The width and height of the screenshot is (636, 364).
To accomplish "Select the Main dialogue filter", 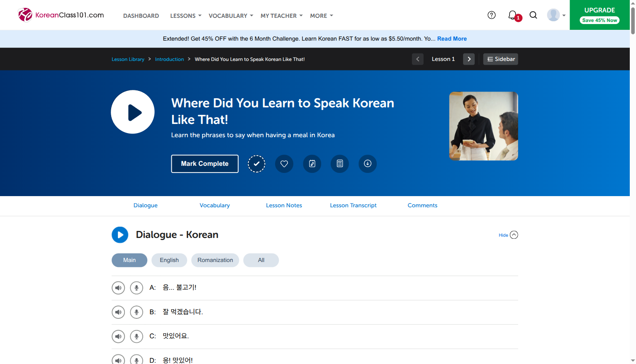I will [x=129, y=260].
